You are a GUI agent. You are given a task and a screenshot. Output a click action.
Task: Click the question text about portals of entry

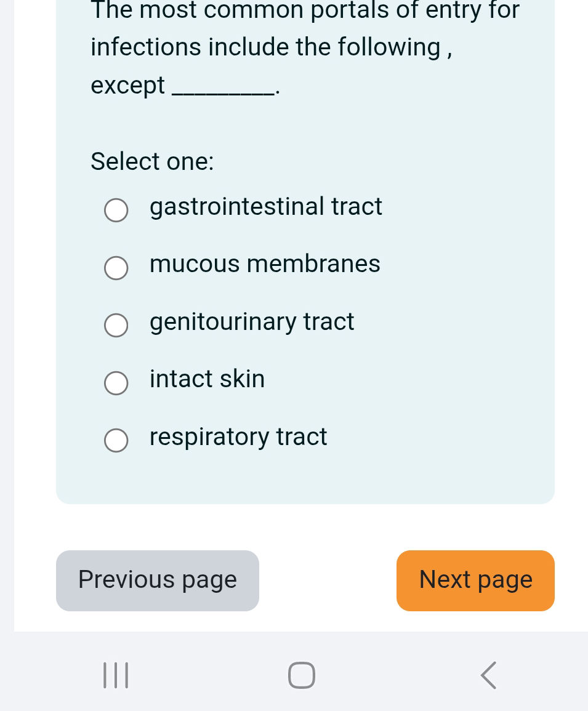point(304,46)
